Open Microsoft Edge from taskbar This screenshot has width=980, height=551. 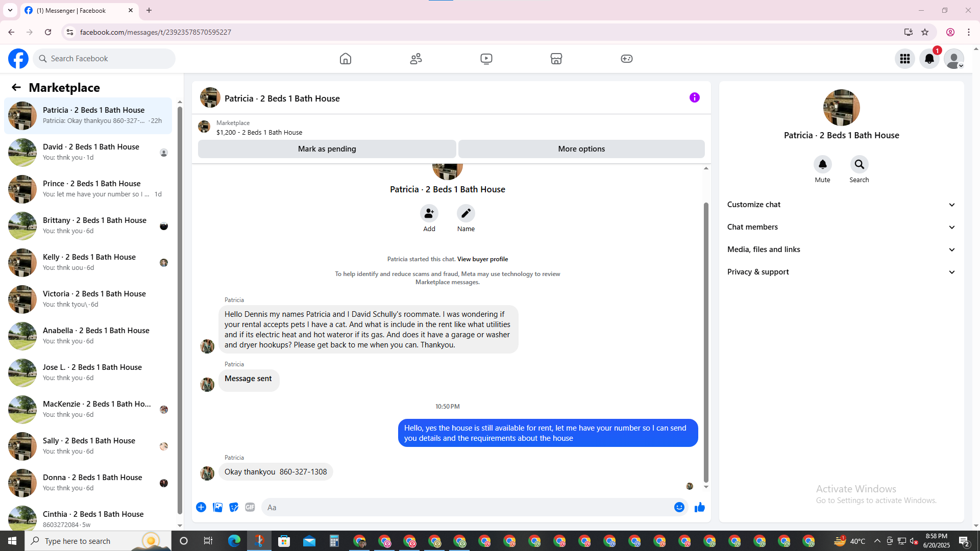coord(234,541)
